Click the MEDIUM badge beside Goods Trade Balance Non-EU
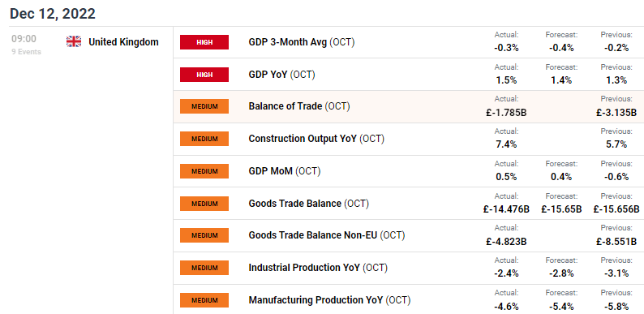This screenshot has height=314, width=644. click(204, 235)
